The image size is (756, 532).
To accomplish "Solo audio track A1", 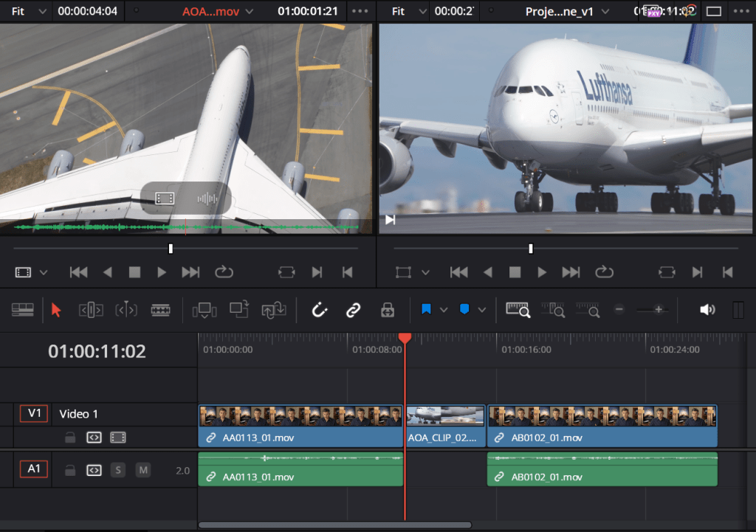I will [x=118, y=470].
